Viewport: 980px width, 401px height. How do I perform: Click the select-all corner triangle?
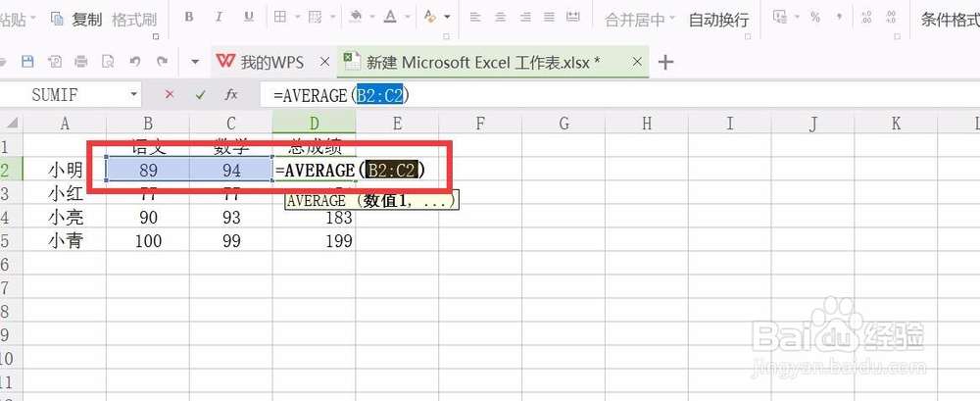[x=11, y=123]
